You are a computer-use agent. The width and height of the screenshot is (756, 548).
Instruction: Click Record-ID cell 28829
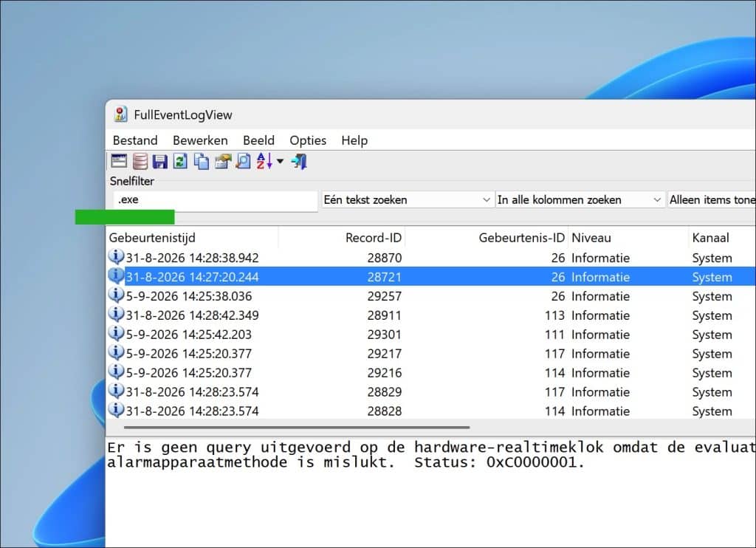[384, 391]
